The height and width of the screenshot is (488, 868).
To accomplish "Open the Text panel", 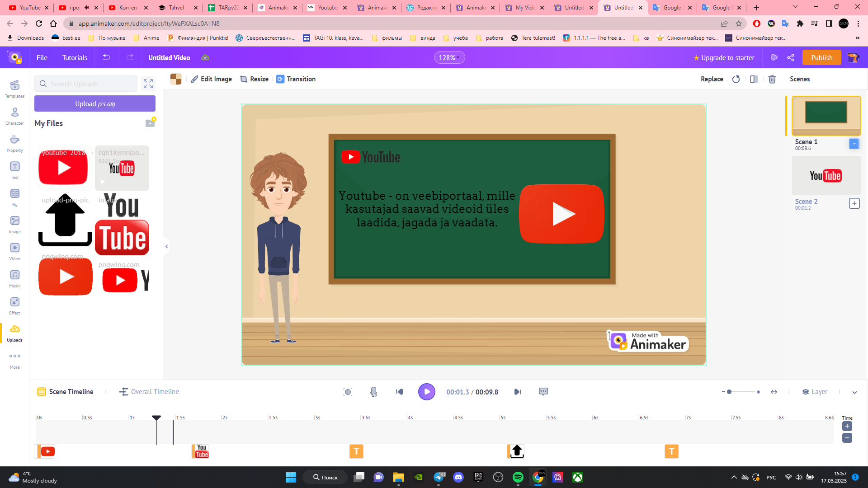I will click(x=14, y=170).
